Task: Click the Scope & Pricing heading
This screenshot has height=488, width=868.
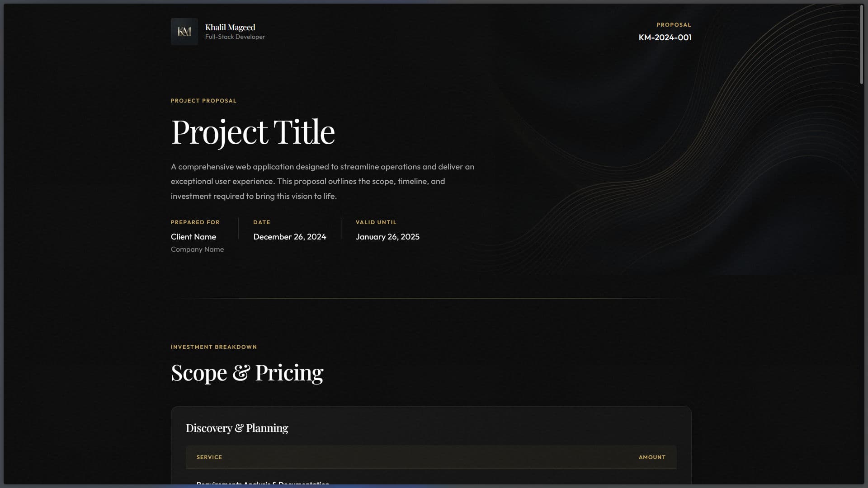Action: (247, 373)
